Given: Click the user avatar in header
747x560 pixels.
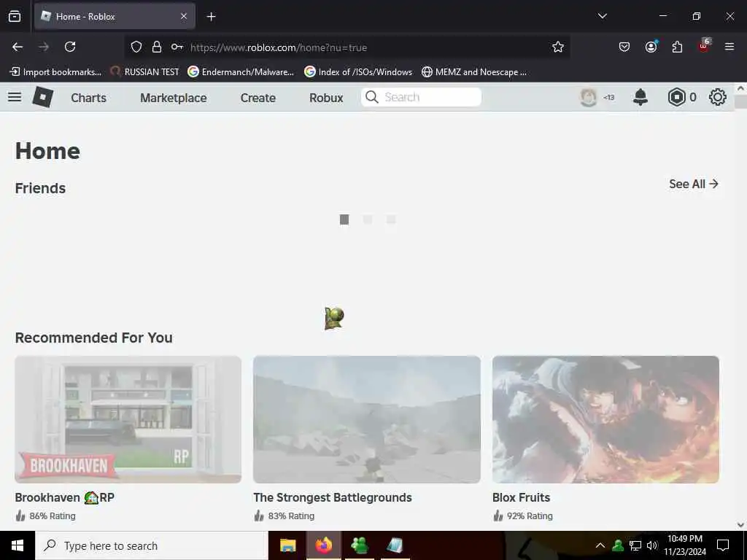Looking at the screenshot, I should pyautogui.click(x=589, y=97).
